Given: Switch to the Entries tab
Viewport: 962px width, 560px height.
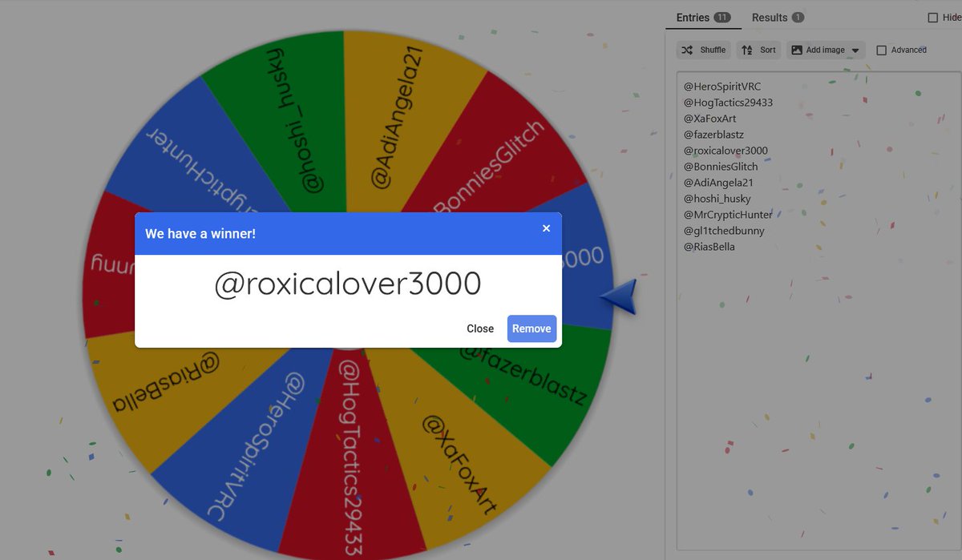Looking at the screenshot, I should [x=703, y=18].
